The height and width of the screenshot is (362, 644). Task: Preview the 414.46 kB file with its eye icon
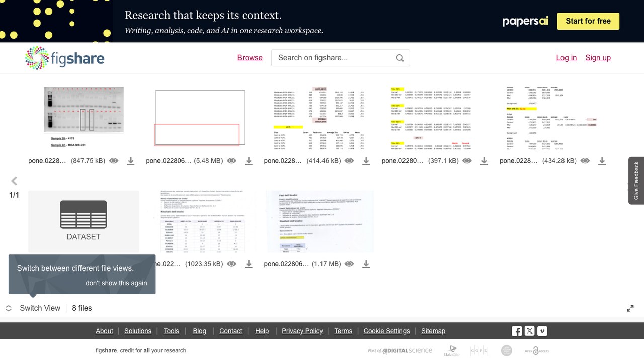pyautogui.click(x=349, y=161)
